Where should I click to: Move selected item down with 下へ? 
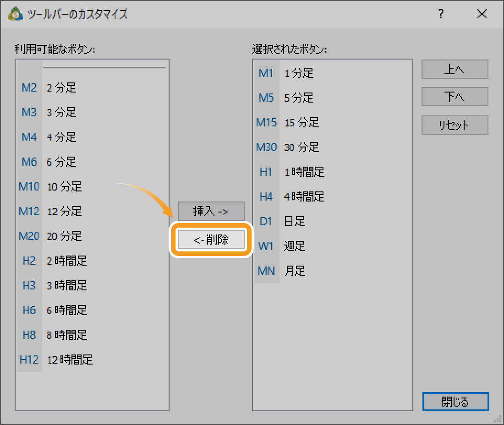[x=455, y=97]
